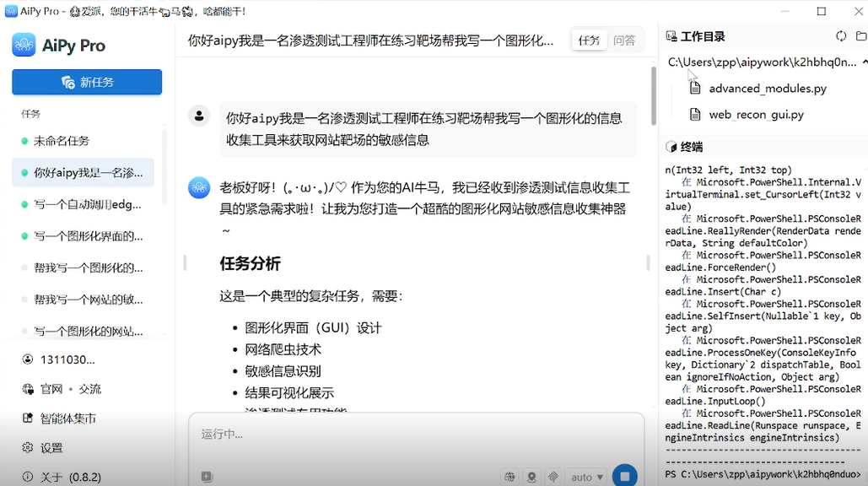Click the left panel resize handle
Screen dimensions: 868x486
tap(185, 263)
